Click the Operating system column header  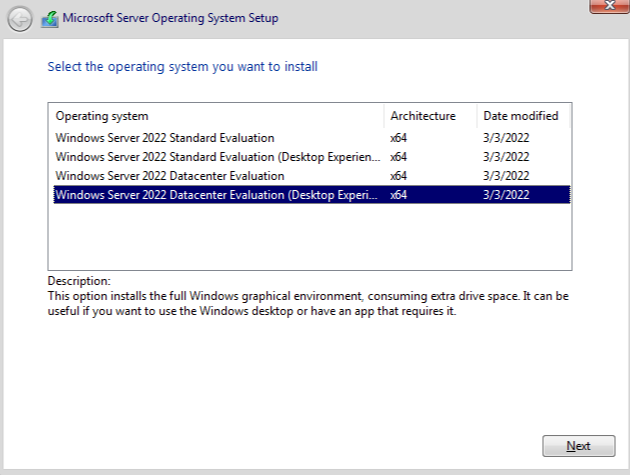216,116
